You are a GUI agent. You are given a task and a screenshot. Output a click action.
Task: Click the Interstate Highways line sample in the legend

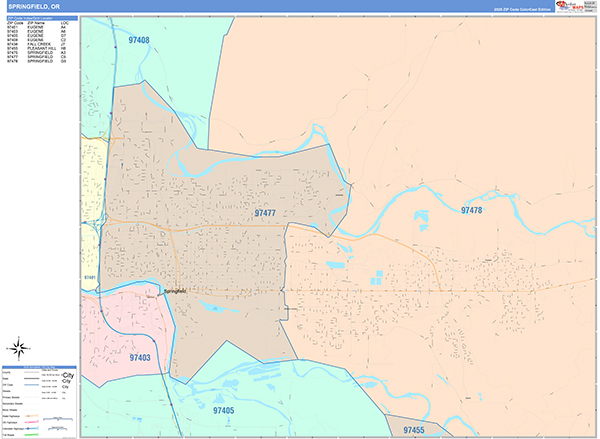click(x=32, y=428)
